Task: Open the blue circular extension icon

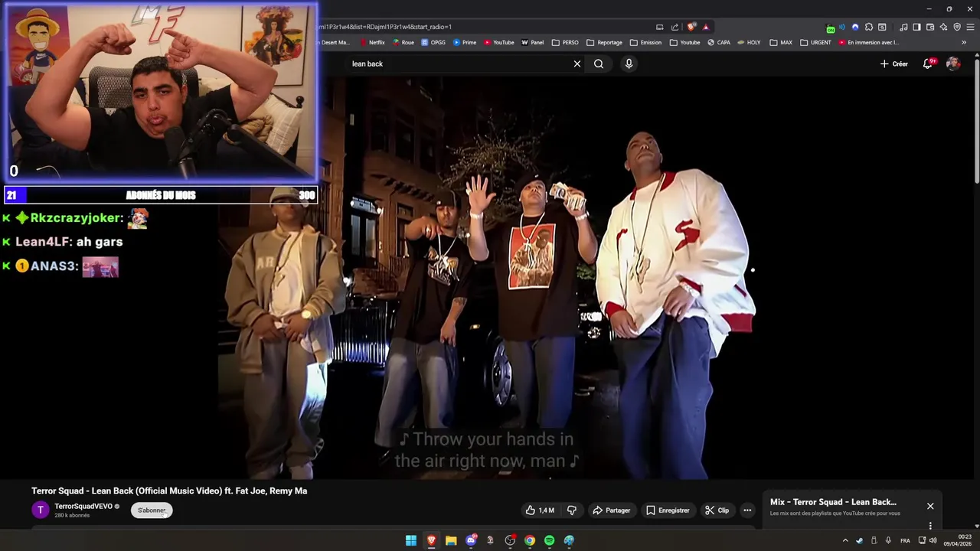Action: tap(855, 27)
